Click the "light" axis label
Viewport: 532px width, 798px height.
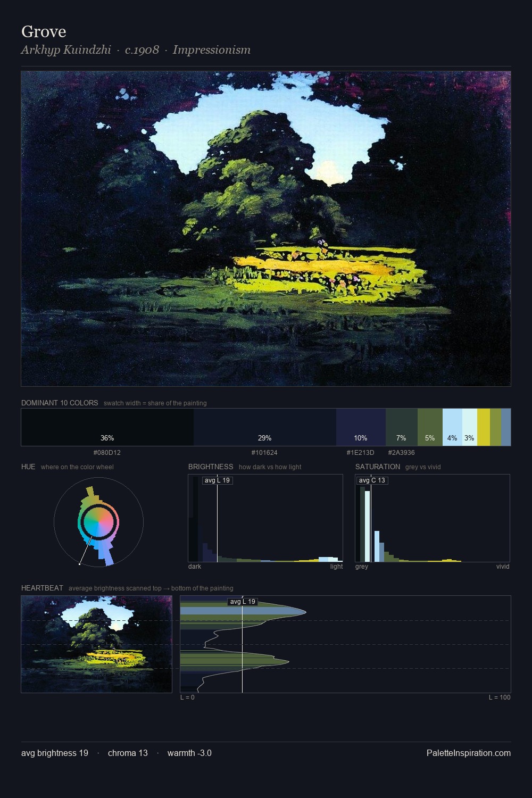tap(336, 567)
